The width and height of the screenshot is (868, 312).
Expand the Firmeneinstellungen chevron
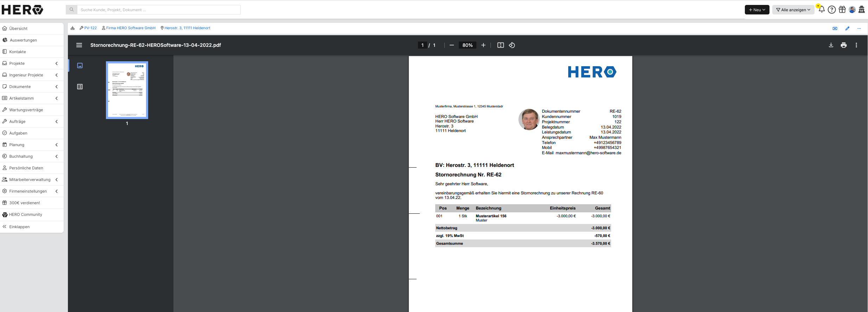(x=57, y=191)
